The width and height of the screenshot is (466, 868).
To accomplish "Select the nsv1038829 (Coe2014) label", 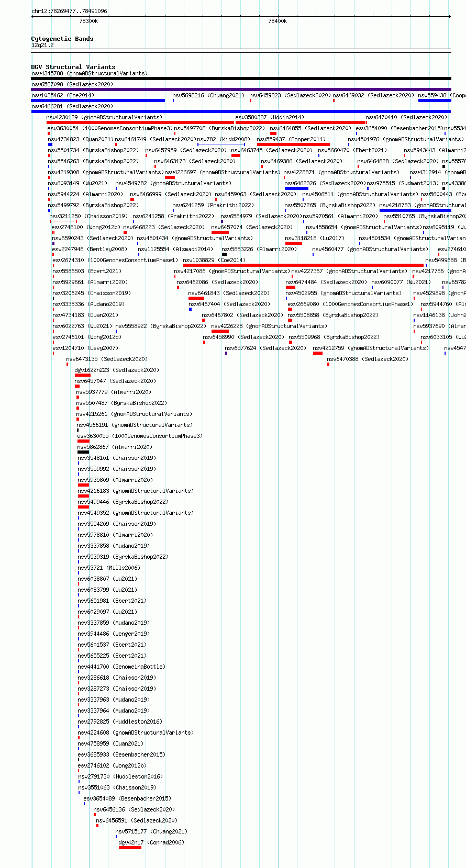I will pyautogui.click(x=214, y=260).
